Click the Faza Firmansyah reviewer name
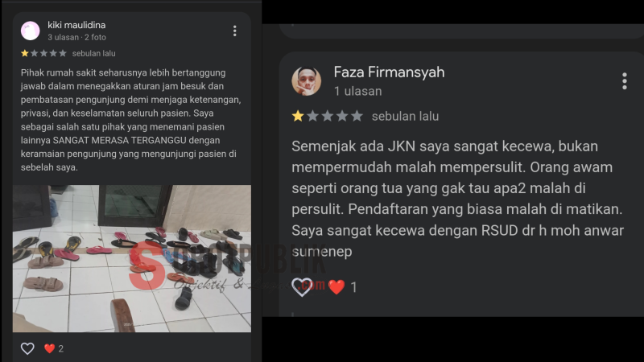This screenshot has width=644, height=362. [389, 72]
